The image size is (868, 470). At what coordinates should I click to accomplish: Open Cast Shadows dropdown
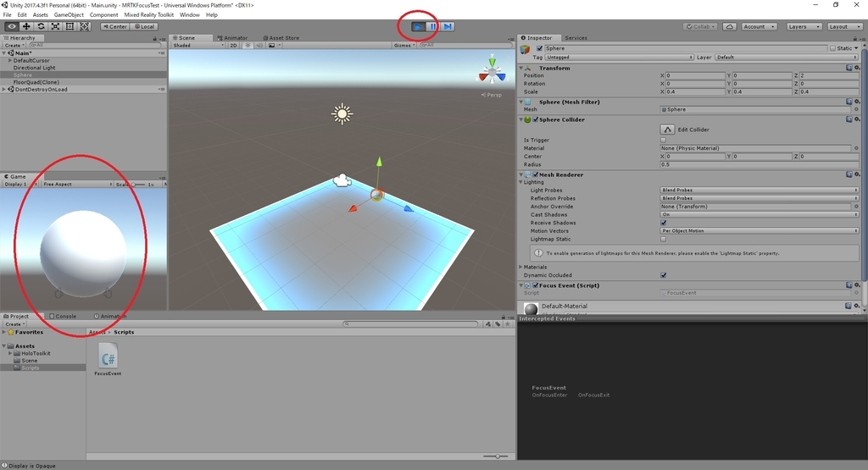tap(759, 214)
